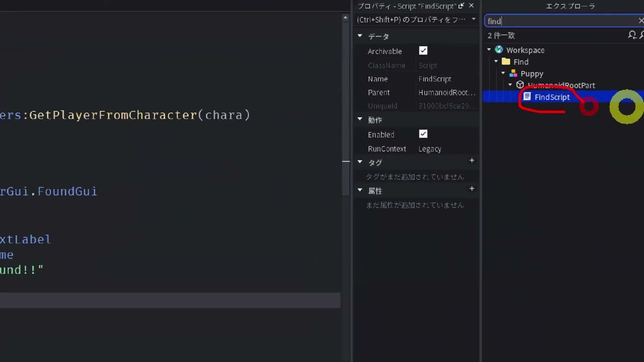Collapse the Puppy tree node arrow

tap(503, 73)
